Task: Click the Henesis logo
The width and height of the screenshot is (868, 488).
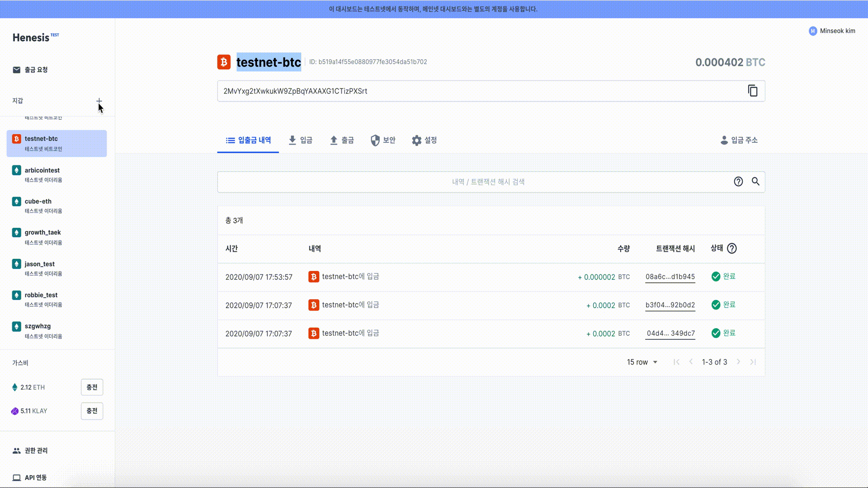Action: pos(36,38)
